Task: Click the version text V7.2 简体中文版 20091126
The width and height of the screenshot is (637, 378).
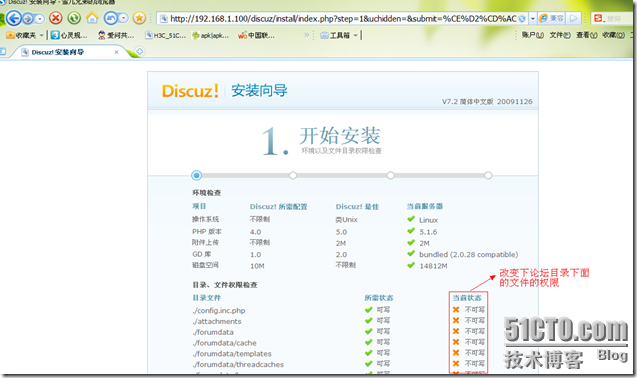Action: point(487,102)
